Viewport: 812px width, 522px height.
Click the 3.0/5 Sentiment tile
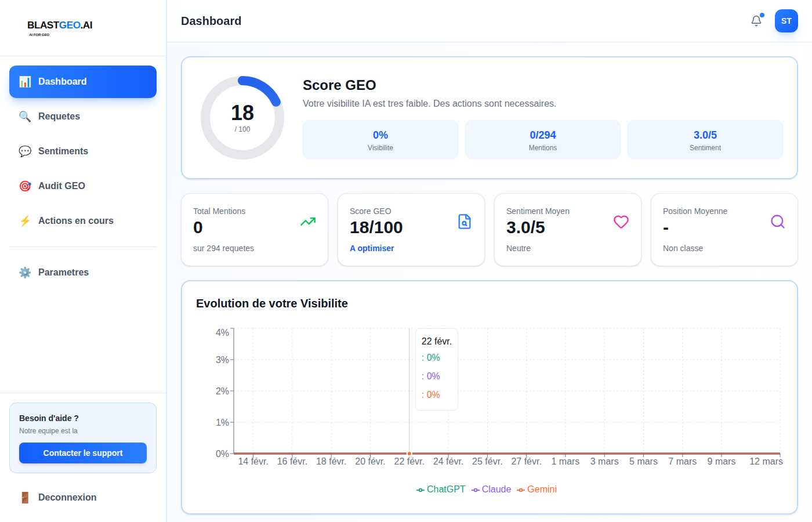coord(705,140)
